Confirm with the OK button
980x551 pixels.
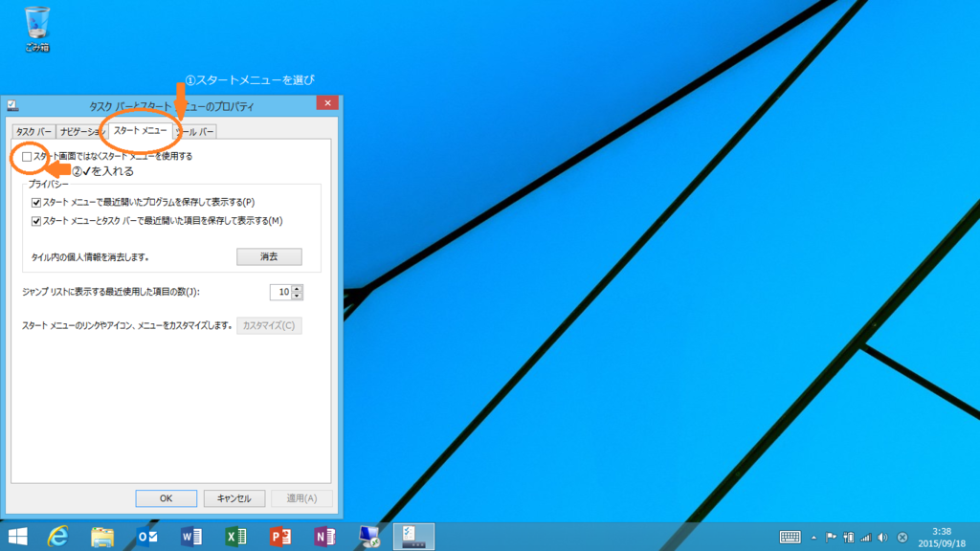coord(166,497)
